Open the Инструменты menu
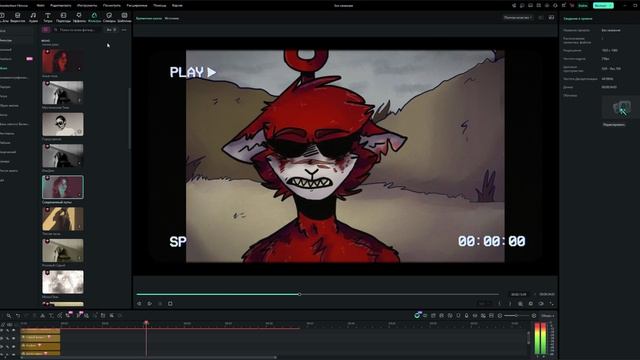 87,6
